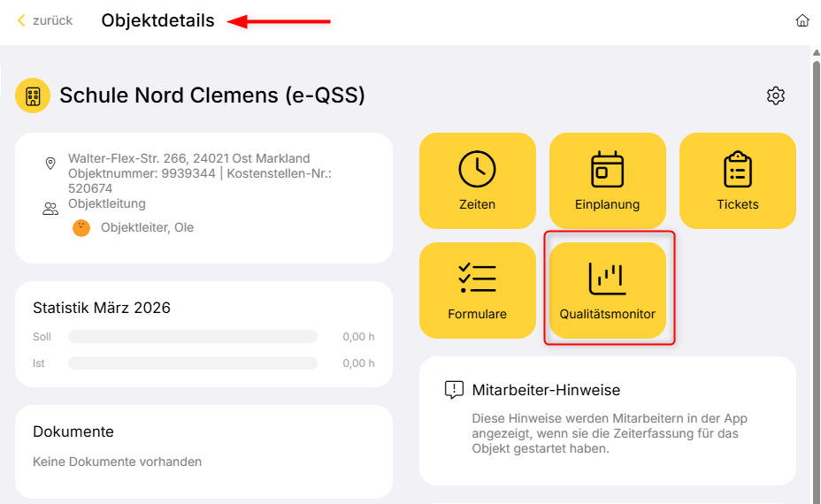Open the Tickets clipboard tile
The image size is (821, 504).
pos(738,181)
